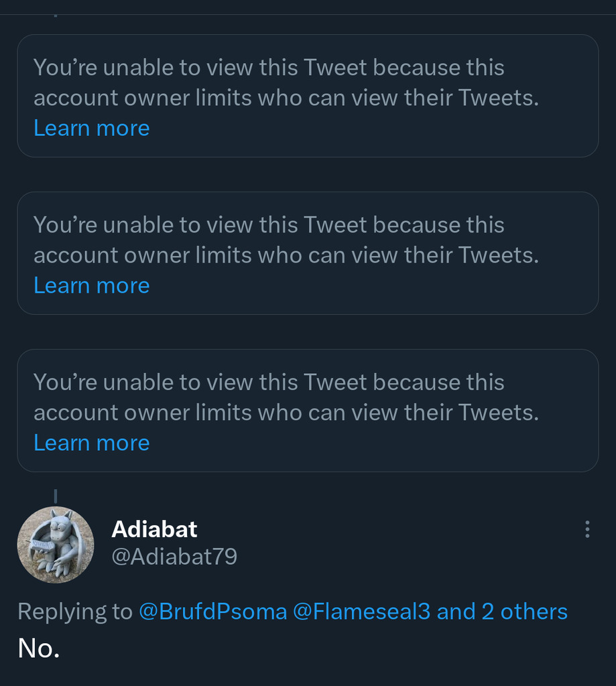Click the 'Replying to' label
The width and height of the screenshot is (616, 686).
75,611
